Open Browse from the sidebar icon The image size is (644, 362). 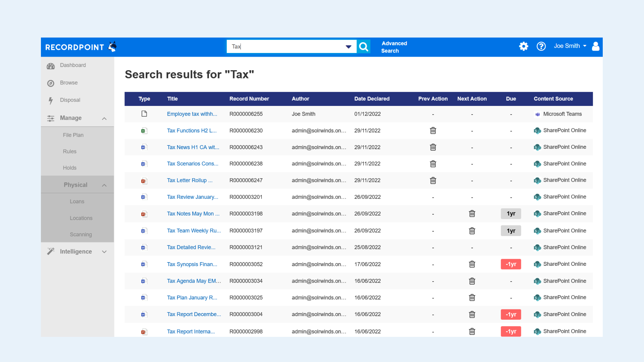click(50, 83)
